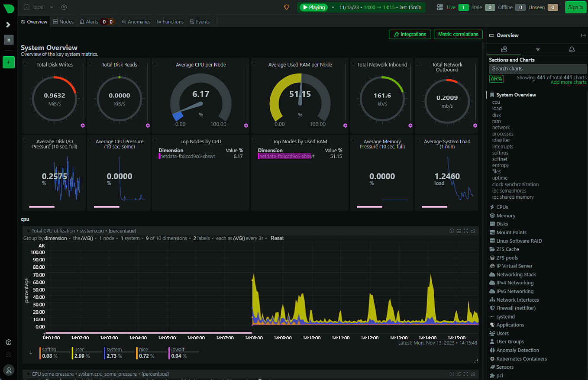Open help question mark icon
The height and width of the screenshot is (380, 588).
[9, 342]
